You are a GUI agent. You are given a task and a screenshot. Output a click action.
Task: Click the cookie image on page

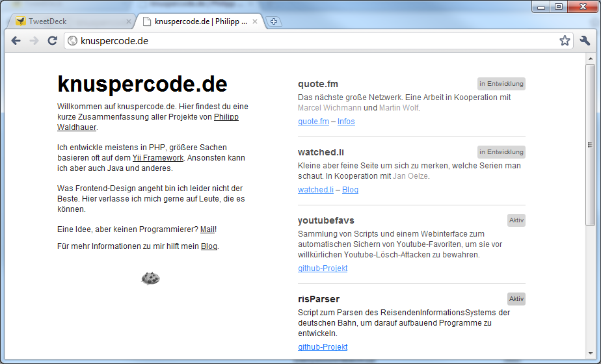[150, 278]
